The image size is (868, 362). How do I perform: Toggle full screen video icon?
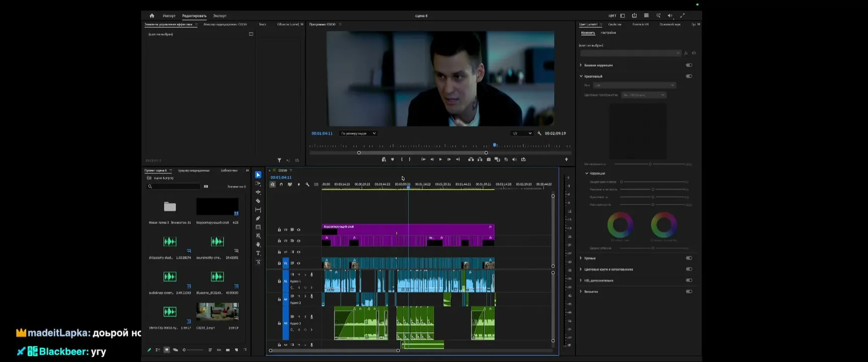click(682, 16)
